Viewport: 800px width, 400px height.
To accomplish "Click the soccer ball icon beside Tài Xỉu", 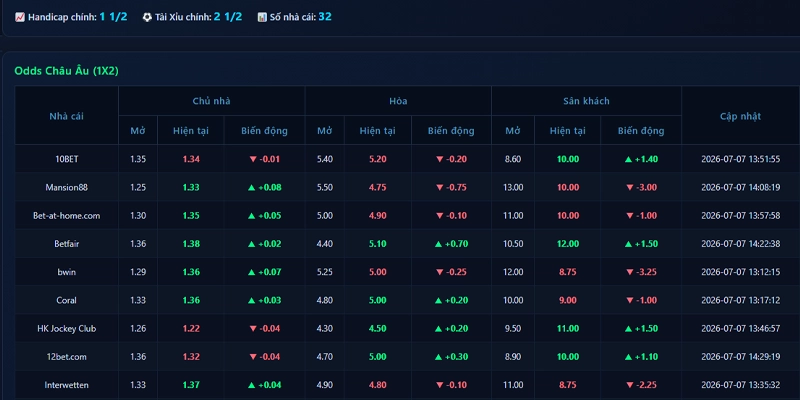I will coord(147,17).
